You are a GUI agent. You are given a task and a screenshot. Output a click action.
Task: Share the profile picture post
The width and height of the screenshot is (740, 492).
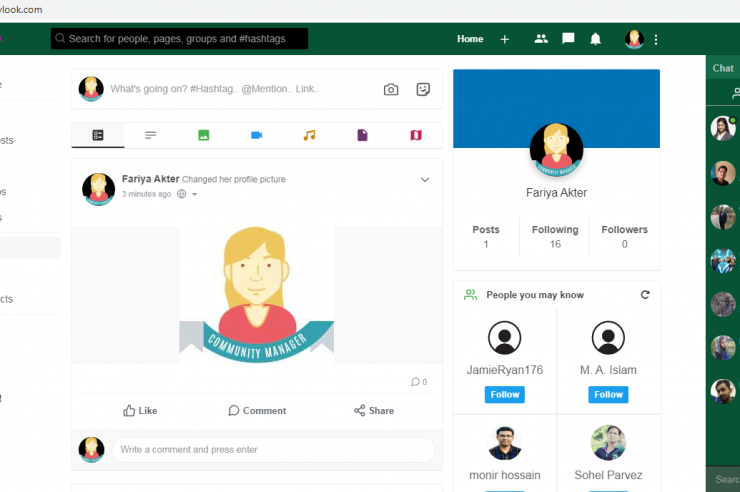coord(374,410)
